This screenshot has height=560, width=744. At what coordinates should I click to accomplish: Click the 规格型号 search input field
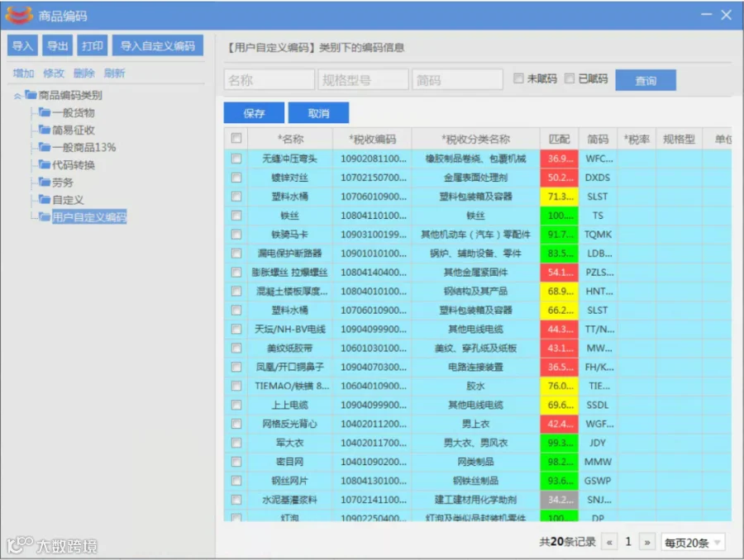click(364, 79)
